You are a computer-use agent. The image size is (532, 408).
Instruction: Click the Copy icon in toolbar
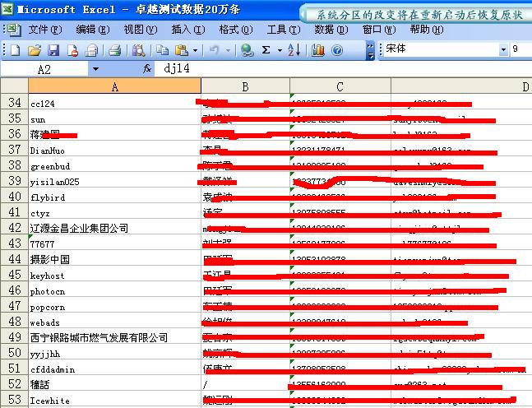tap(161, 50)
